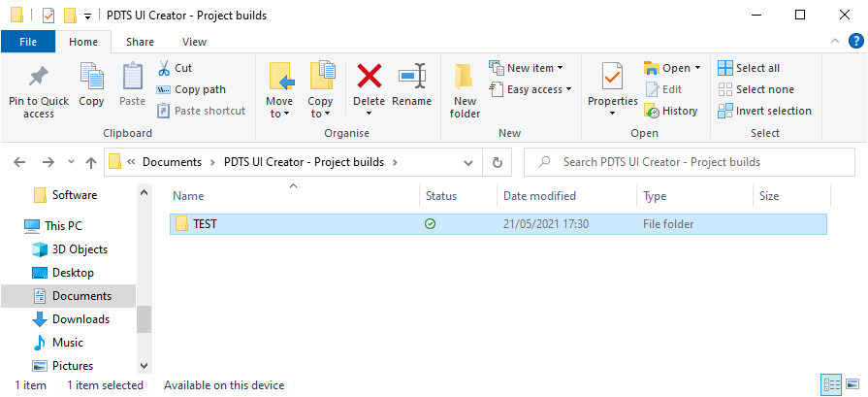The image size is (868, 397).
Task: Refresh the current folder view
Action: 498,162
